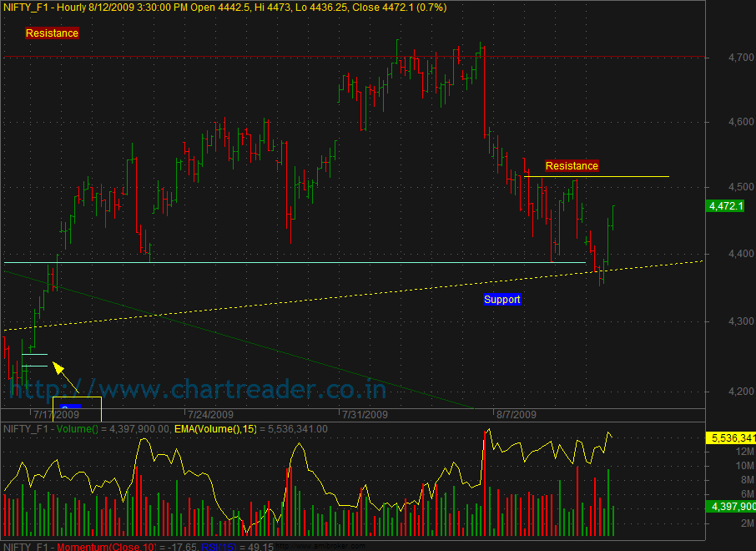Select the white resistance line under Resistance label
The width and height of the screenshot is (756, 551).
pyautogui.click(x=597, y=177)
